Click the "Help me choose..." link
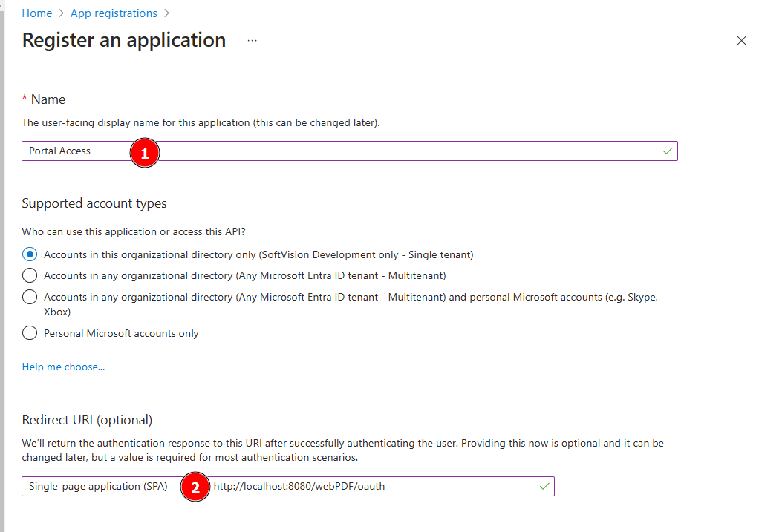Image resolution: width=759 pixels, height=532 pixels. point(63,367)
